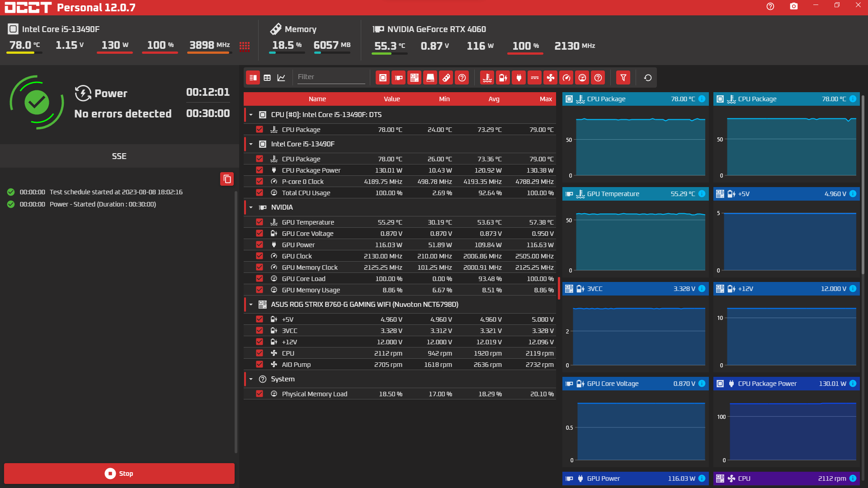Toggle the GPU Temperature checkbox on
This screenshot has height=488, width=868.
259,222
